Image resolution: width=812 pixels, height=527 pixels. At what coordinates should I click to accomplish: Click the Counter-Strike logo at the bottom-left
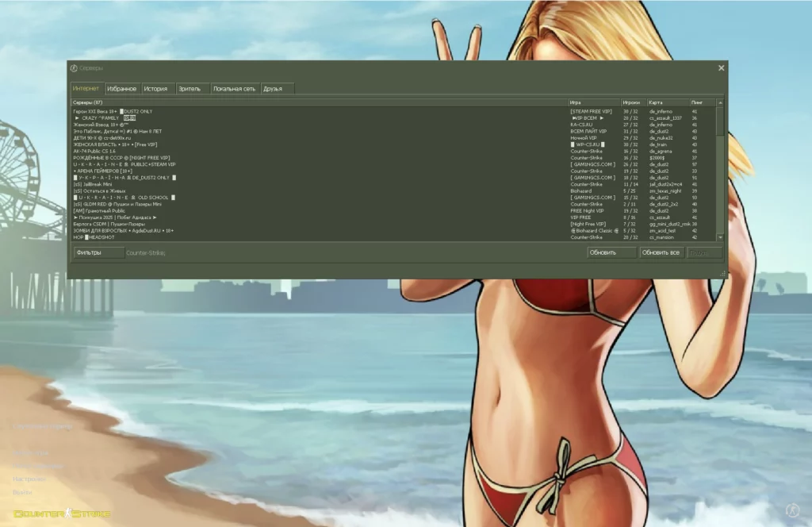click(x=62, y=513)
